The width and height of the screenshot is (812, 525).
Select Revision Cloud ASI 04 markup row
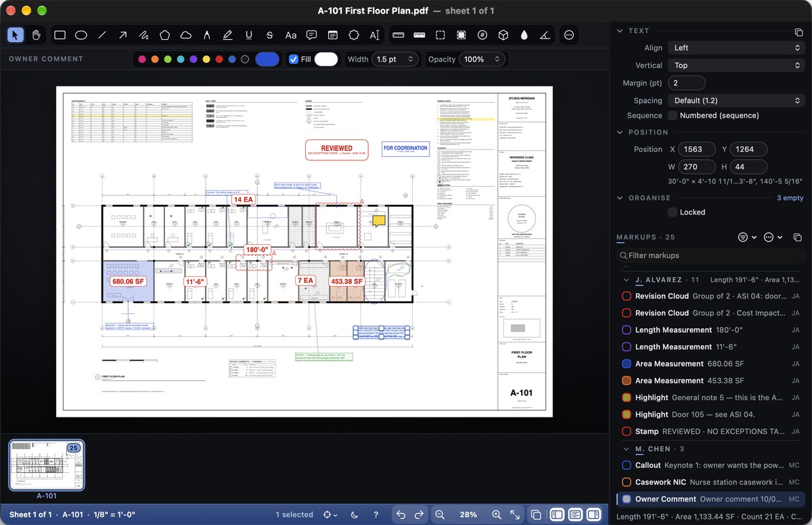pyautogui.click(x=711, y=296)
